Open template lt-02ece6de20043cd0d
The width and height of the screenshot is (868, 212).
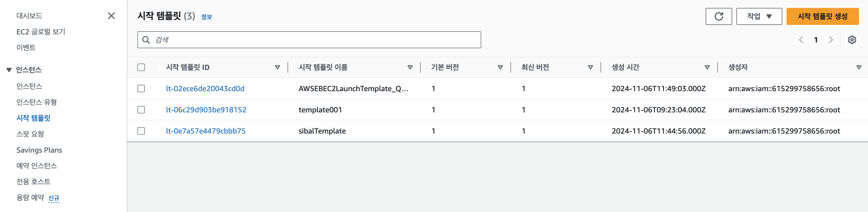(205, 89)
